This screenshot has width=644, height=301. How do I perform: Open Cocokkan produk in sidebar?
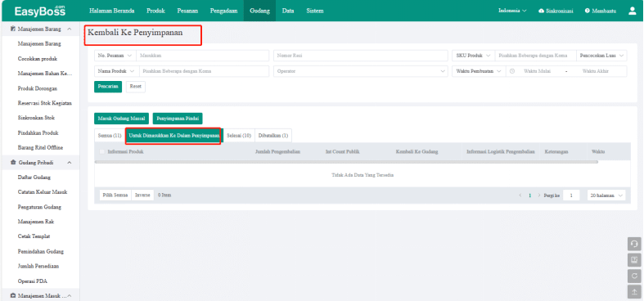[x=38, y=59]
